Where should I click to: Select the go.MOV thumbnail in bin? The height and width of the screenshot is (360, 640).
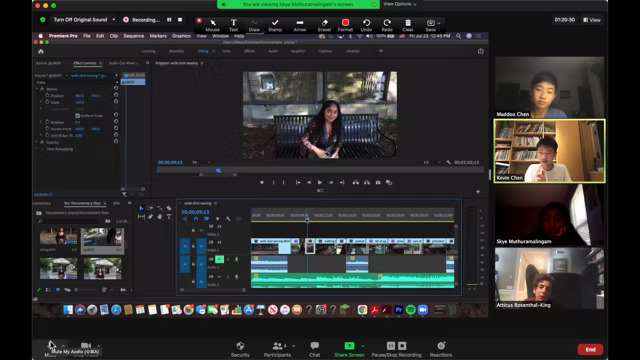coord(102,239)
